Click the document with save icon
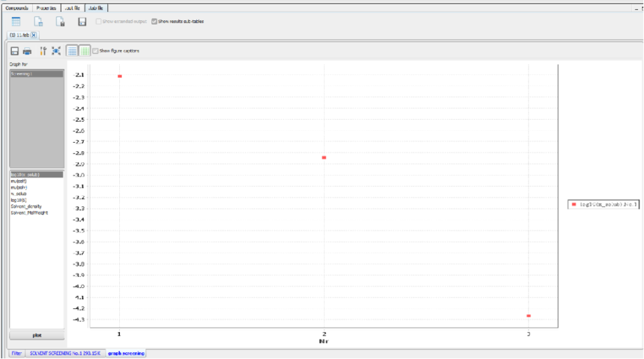Screen dimensions: 644x359 click(60, 22)
